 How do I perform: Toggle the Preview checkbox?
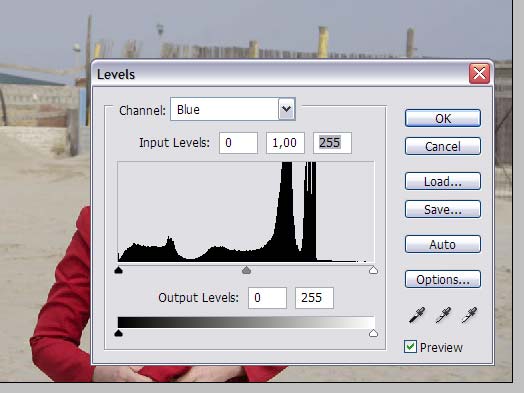410,347
